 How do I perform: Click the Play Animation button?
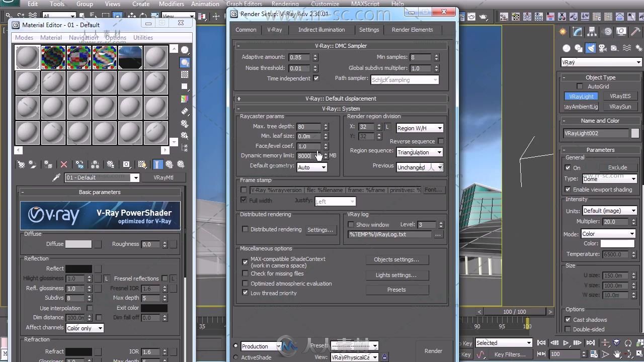[x=566, y=343]
